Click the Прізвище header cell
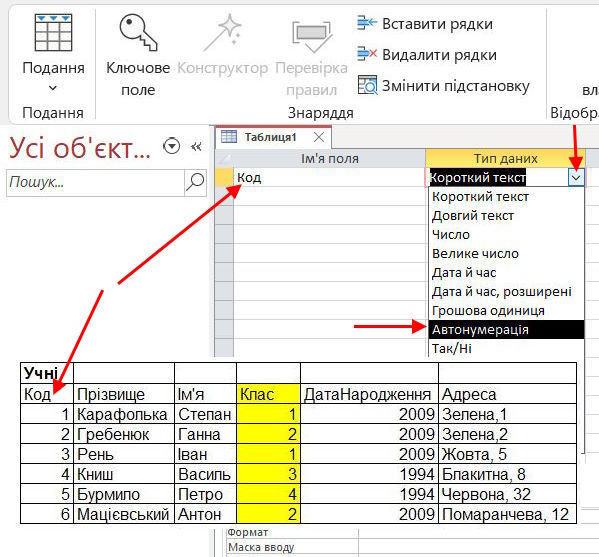This screenshot has width=599, height=557. [124, 393]
